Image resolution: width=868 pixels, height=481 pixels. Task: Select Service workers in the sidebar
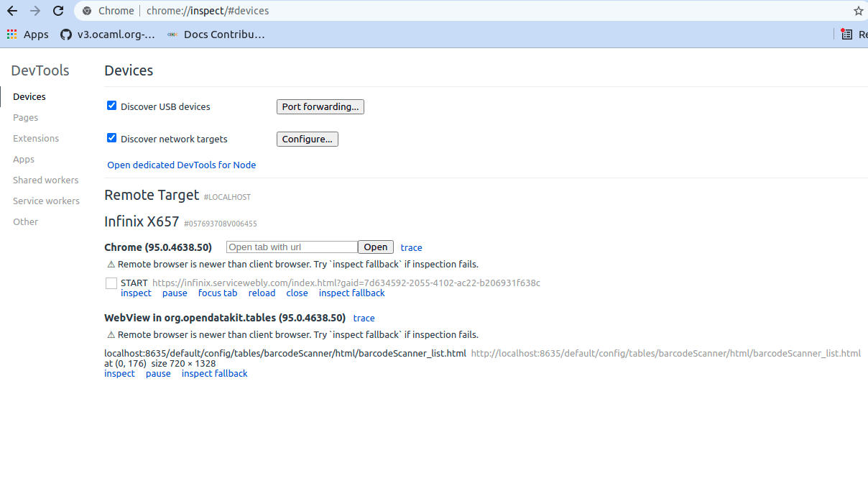click(46, 201)
